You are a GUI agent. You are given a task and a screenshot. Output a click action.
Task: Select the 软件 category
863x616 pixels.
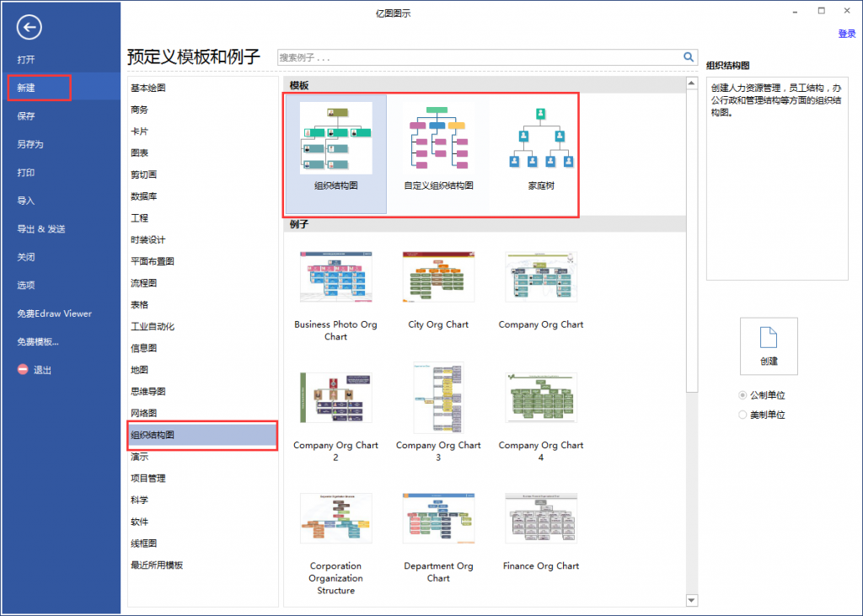click(139, 522)
